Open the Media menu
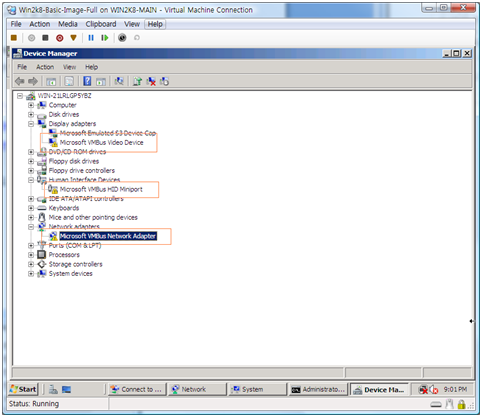 [68, 24]
